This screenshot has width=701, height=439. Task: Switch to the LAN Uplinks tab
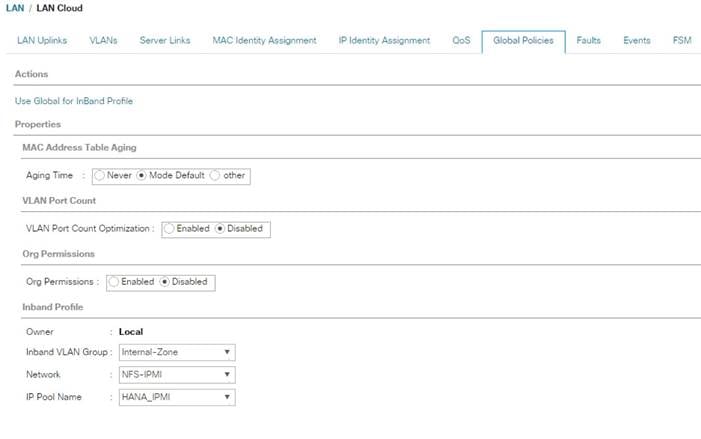[42, 40]
